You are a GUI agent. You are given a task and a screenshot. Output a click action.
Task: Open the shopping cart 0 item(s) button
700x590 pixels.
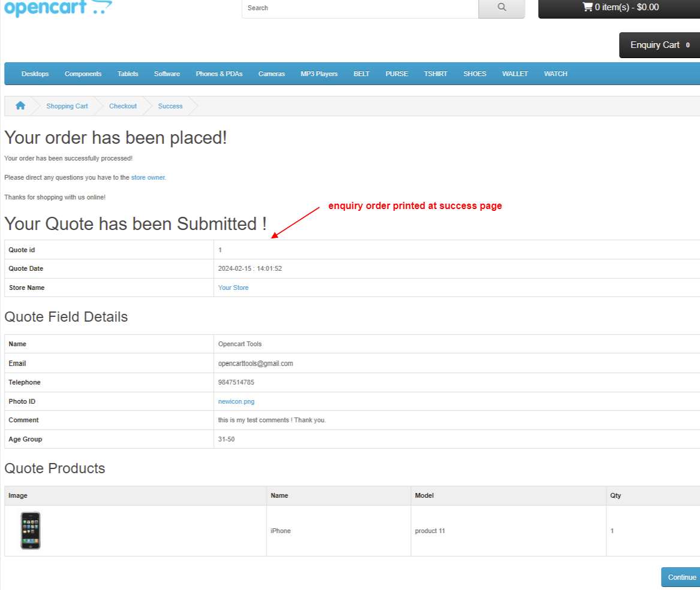[x=620, y=8]
